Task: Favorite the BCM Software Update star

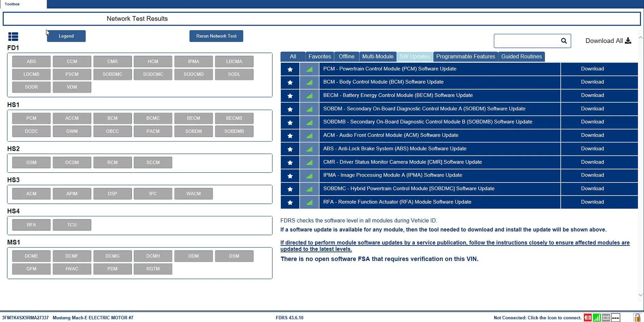Action: (x=290, y=82)
